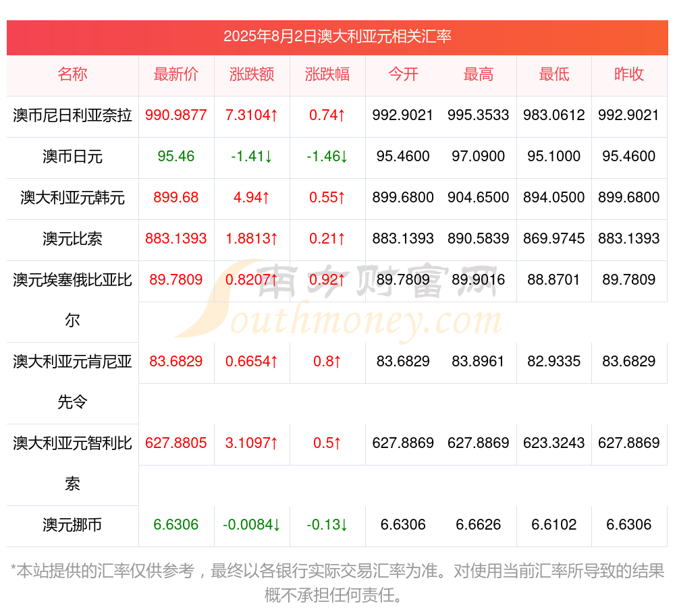Click the change amount 0.6654↑
Screen dimensions: 675x616
pos(252,362)
